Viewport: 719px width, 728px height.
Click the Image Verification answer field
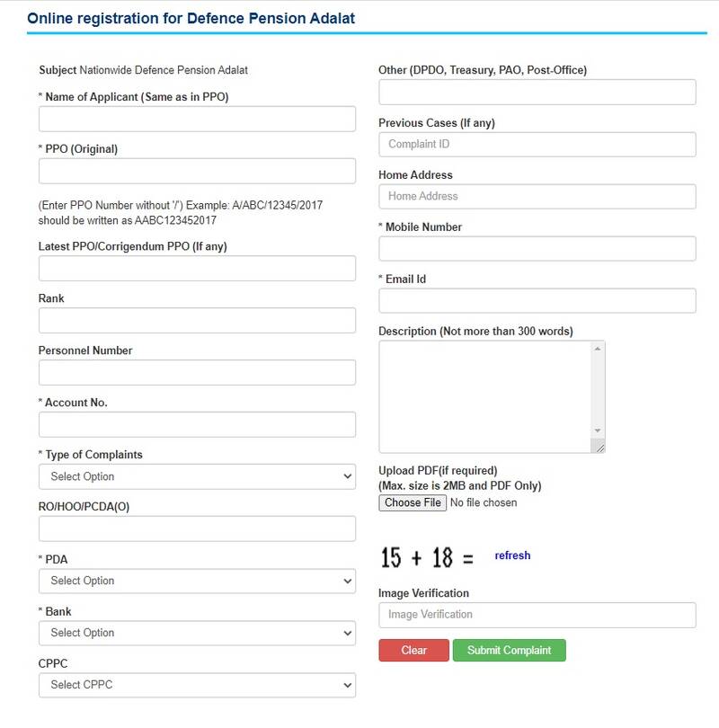537,615
